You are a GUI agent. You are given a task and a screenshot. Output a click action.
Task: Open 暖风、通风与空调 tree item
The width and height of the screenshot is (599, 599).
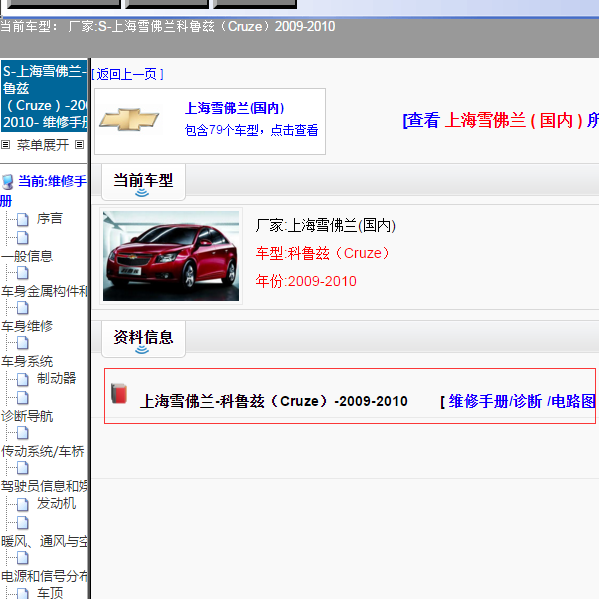[44, 541]
